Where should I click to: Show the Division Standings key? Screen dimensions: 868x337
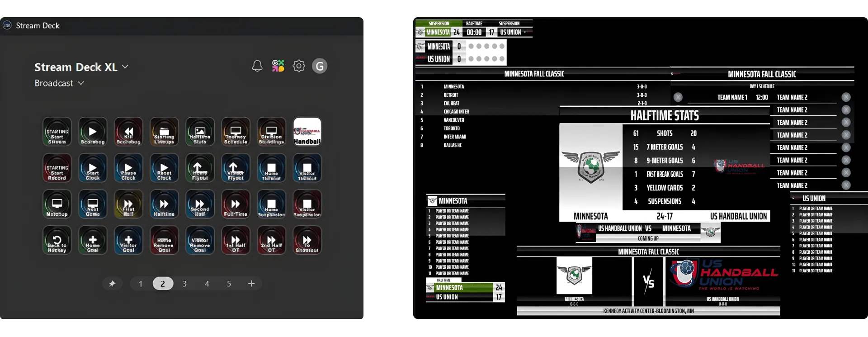(271, 132)
